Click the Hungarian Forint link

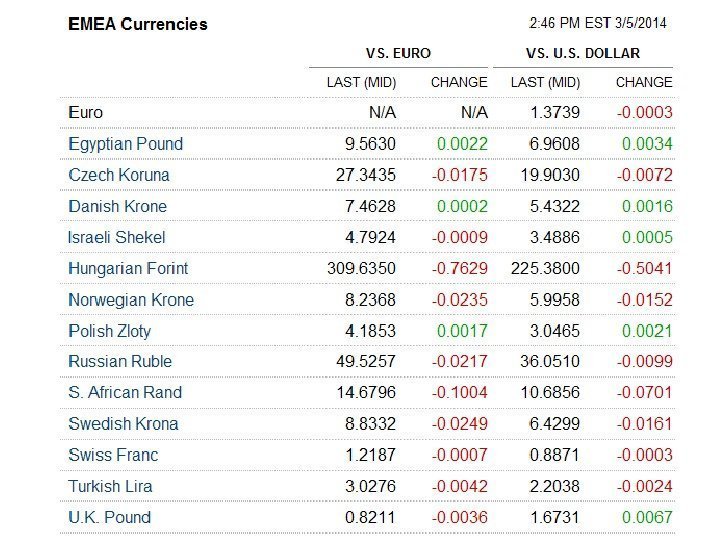click(128, 268)
